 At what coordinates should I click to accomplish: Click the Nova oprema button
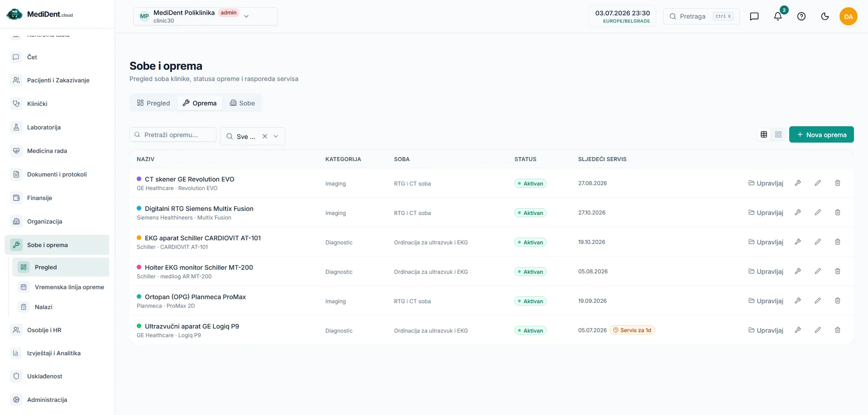point(821,134)
